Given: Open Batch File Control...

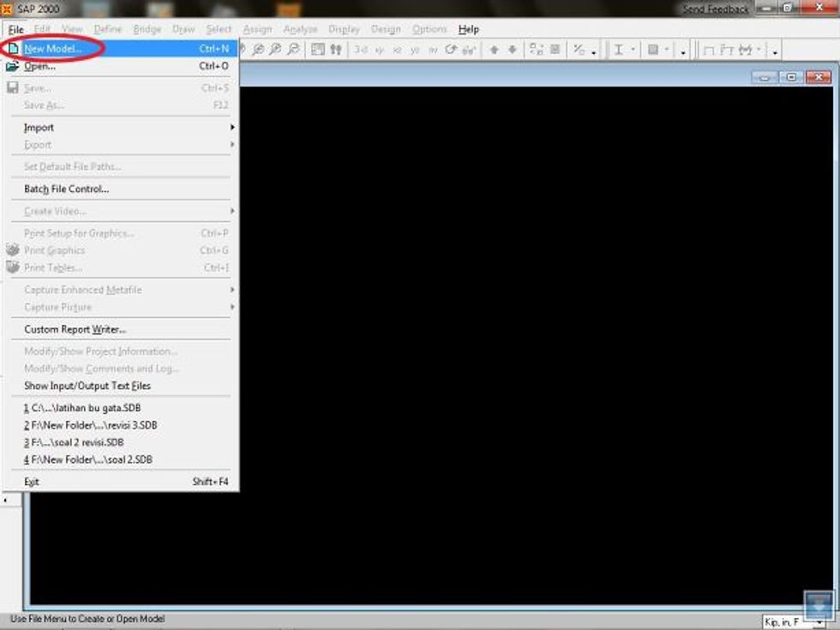Looking at the screenshot, I should pos(120,189).
